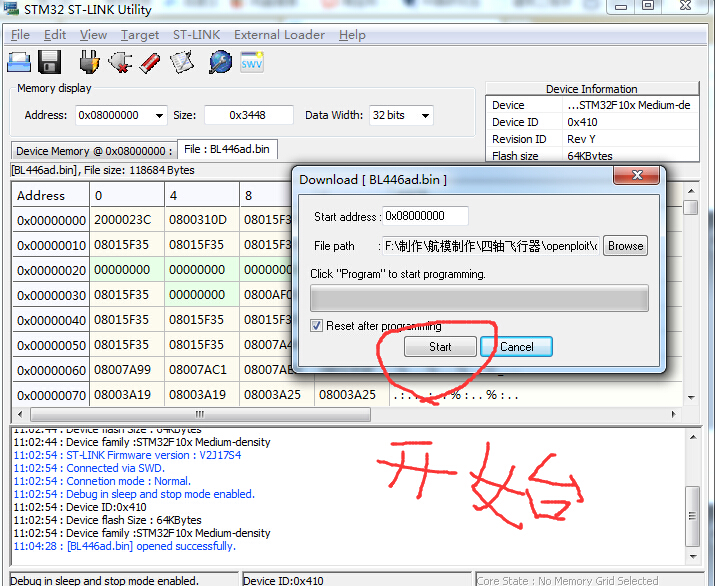The image size is (715, 586).
Task: Expand the Data Width dropdown
Action: click(x=425, y=115)
